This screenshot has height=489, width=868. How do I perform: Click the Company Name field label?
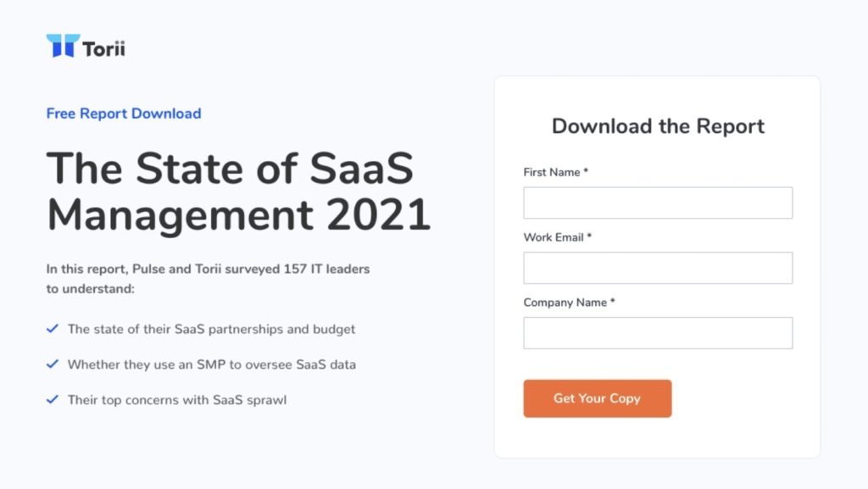565,303
